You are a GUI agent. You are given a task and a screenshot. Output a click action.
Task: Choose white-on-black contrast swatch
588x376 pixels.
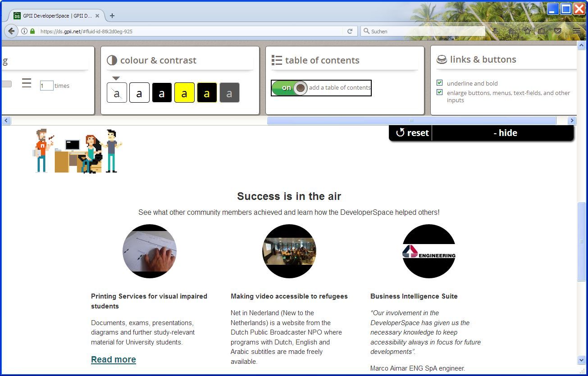162,93
